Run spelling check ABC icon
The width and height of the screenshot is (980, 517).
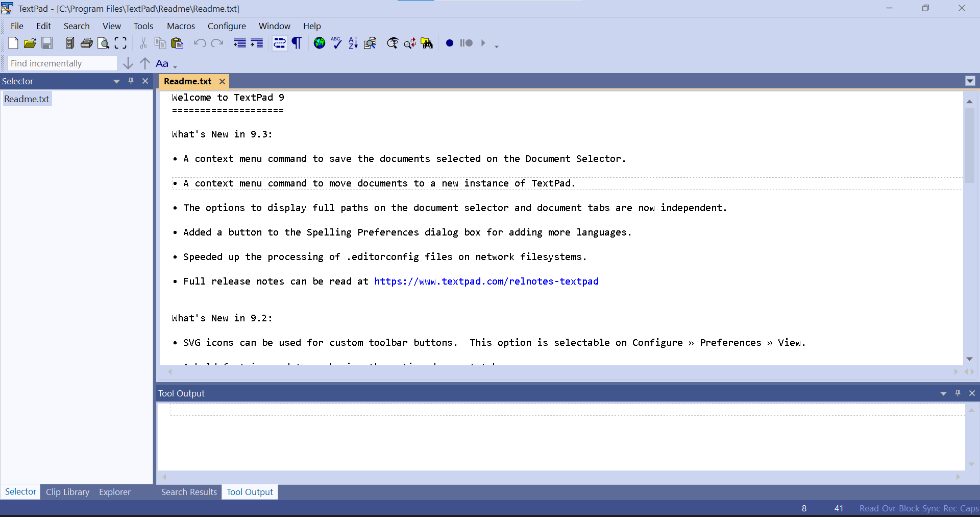336,43
